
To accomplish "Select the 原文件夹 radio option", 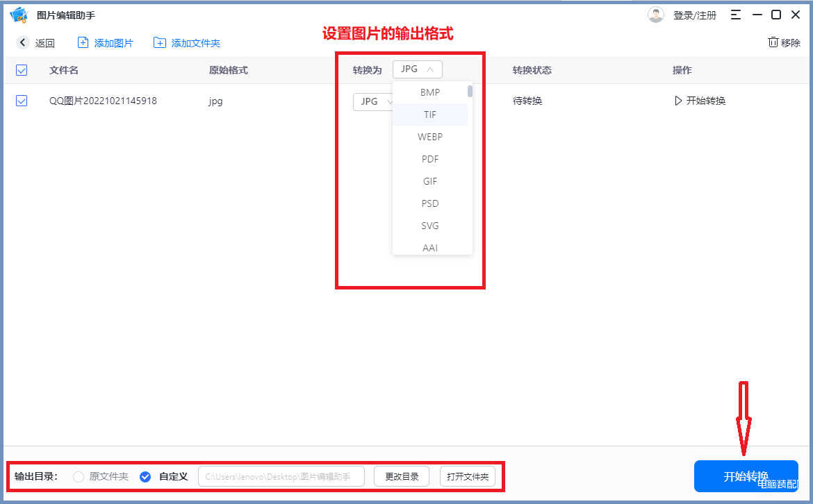I will [79, 477].
